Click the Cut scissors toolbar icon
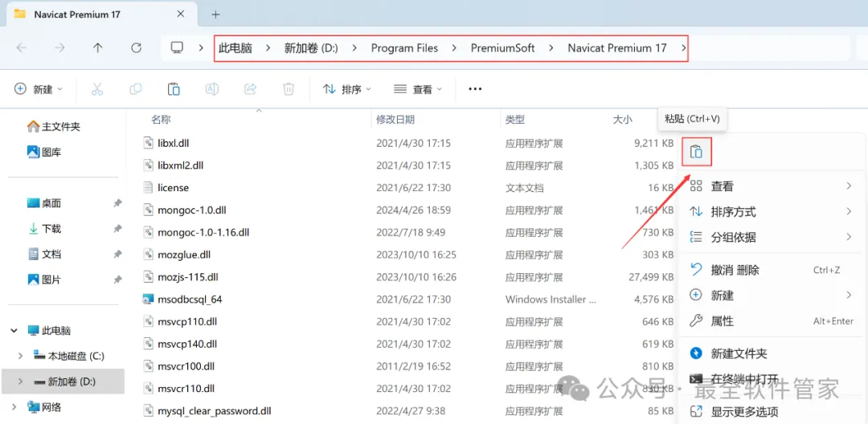 click(x=97, y=89)
